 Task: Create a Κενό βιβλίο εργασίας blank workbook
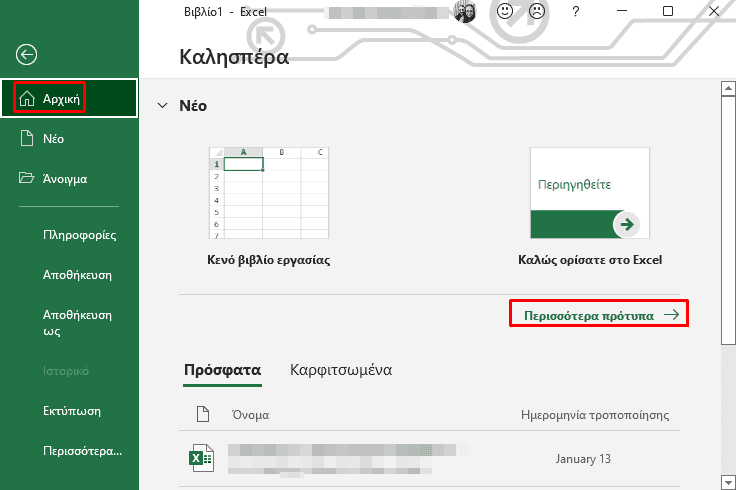click(x=269, y=193)
